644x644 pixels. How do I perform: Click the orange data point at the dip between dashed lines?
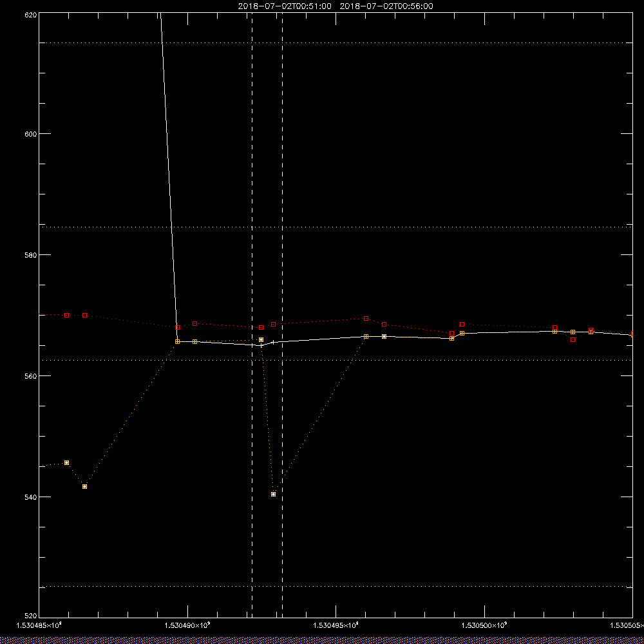click(x=274, y=494)
